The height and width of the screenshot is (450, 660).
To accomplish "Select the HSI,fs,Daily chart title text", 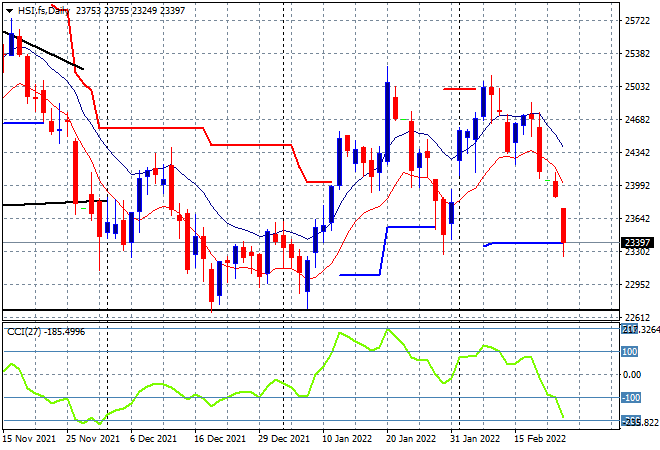I will point(43,11).
